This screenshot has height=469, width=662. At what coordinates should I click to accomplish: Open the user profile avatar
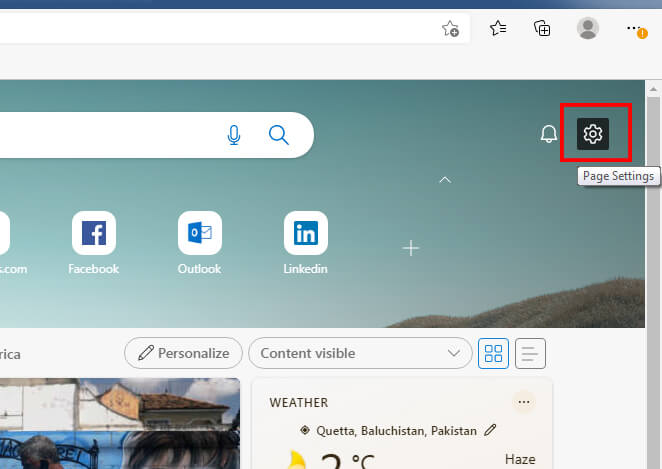588,29
